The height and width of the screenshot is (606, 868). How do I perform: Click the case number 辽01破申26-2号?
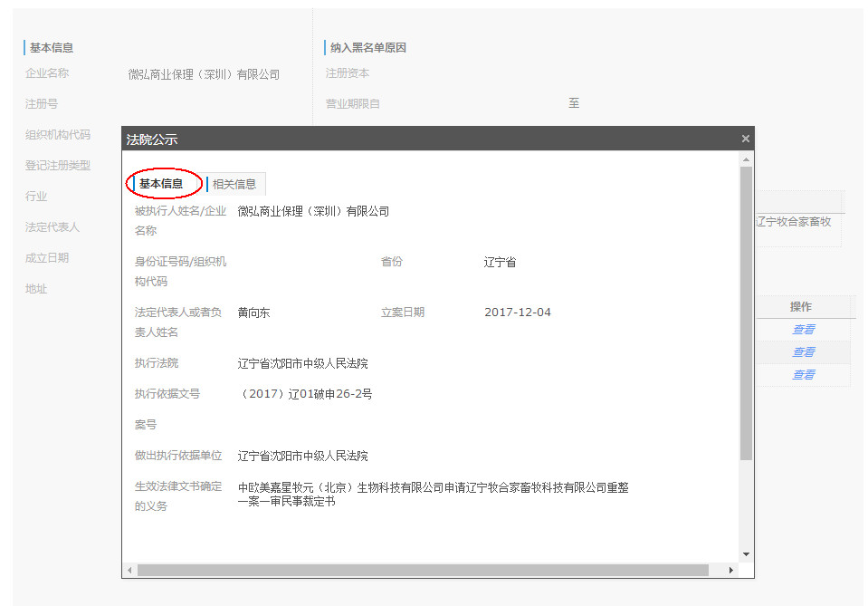click(x=306, y=394)
